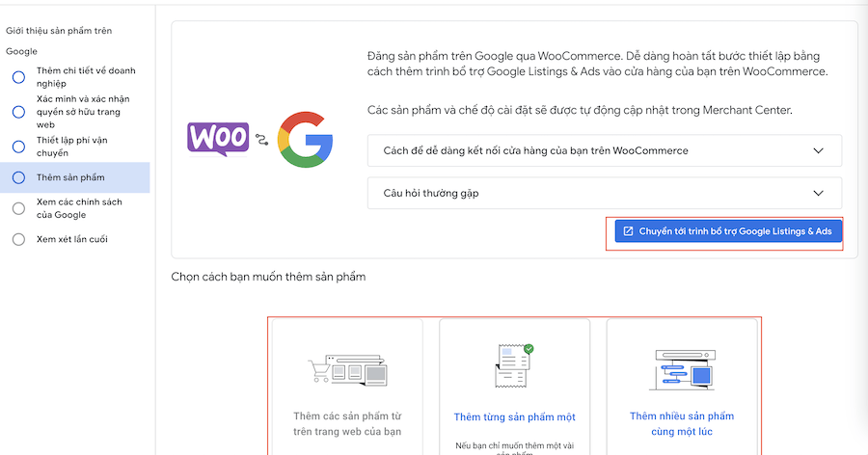Viewport: 868px width, 455px height.
Task: Select the 'Xem xét lần cuối' step circle
Action: click(x=19, y=239)
